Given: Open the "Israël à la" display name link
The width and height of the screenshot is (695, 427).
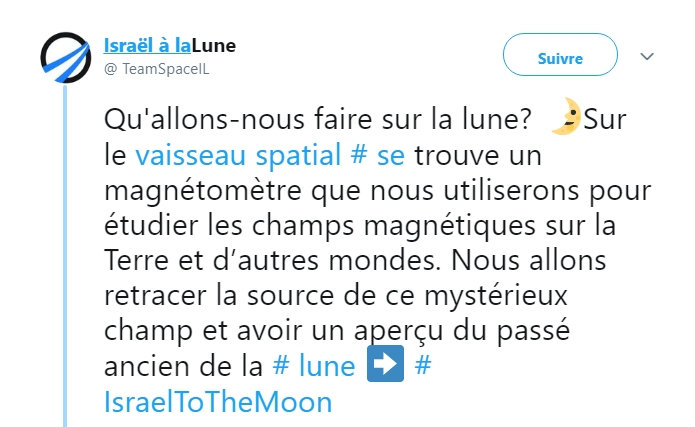Looking at the screenshot, I should (147, 46).
